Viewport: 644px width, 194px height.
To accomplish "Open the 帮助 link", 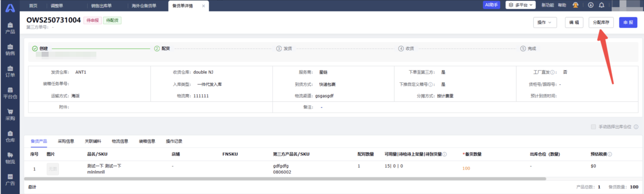I will click(562, 5).
